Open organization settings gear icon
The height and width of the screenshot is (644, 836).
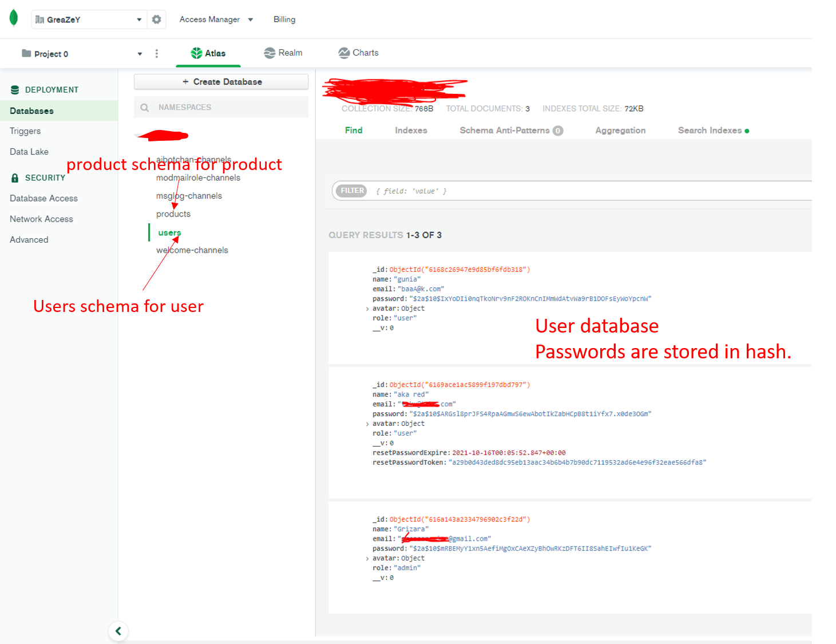[x=157, y=19]
